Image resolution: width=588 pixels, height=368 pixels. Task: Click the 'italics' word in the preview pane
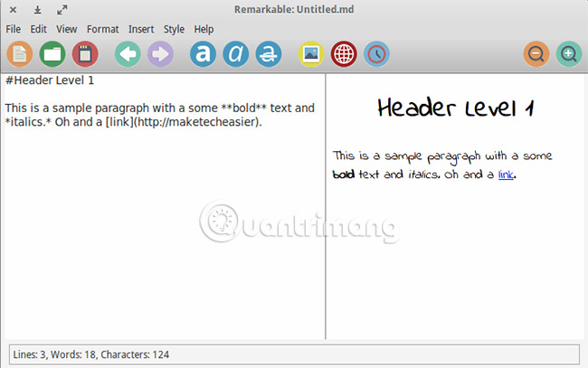click(423, 175)
